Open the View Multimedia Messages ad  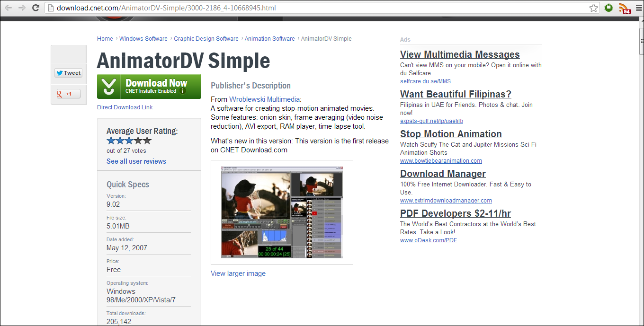pos(460,54)
